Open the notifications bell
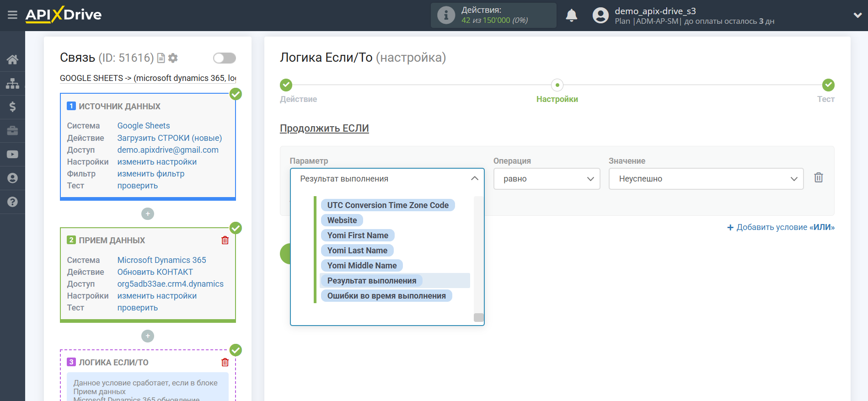868x401 pixels. coord(571,16)
